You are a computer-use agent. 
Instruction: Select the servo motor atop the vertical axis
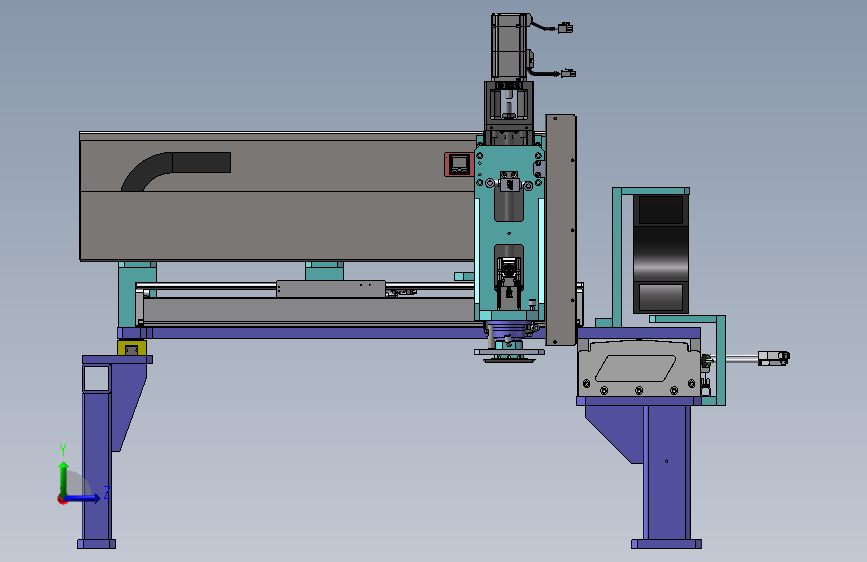(509, 47)
